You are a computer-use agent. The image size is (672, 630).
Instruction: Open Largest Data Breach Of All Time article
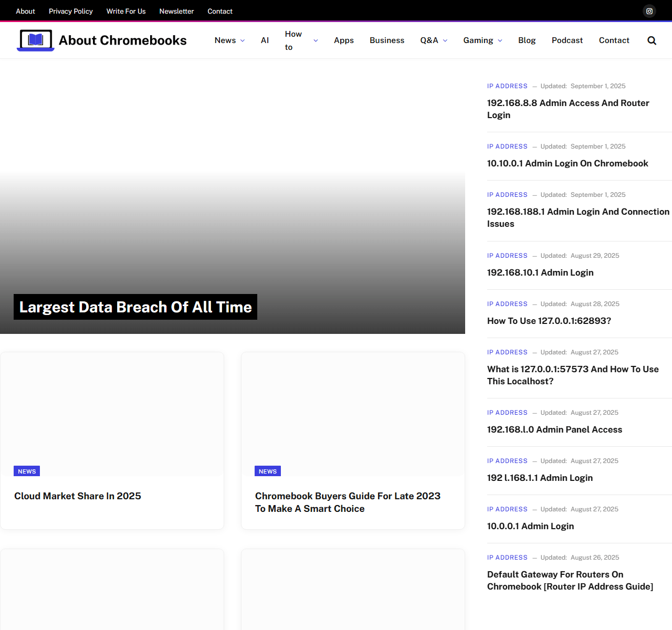pyautogui.click(x=135, y=307)
